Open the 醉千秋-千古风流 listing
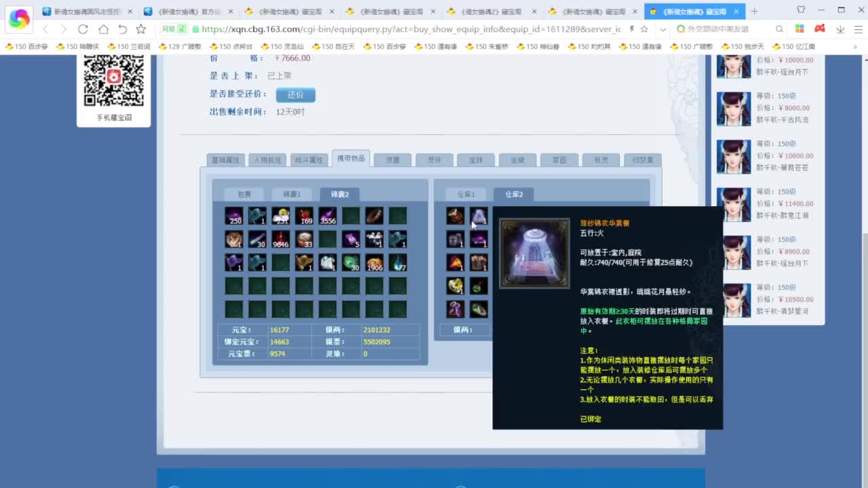The height and width of the screenshot is (488, 868). tap(783, 120)
